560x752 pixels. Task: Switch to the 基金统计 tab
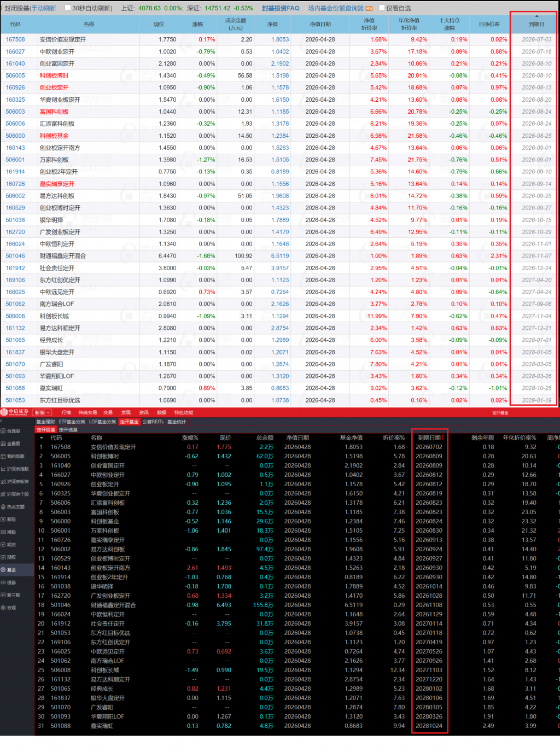(x=177, y=422)
